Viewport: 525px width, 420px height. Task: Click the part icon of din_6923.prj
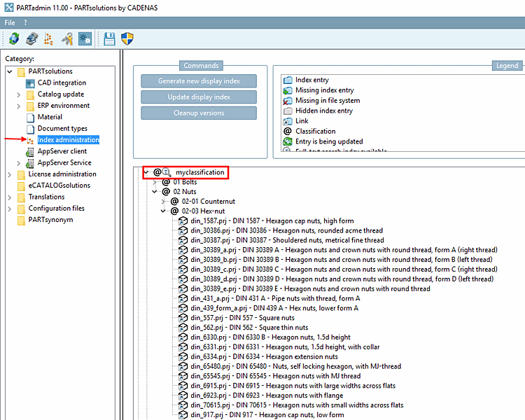(183, 395)
